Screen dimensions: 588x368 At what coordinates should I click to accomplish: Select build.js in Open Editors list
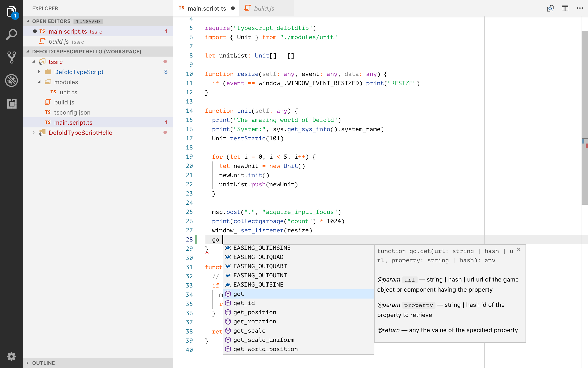pyautogui.click(x=98, y=42)
